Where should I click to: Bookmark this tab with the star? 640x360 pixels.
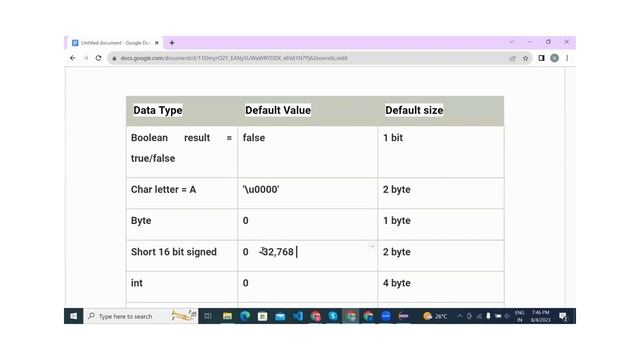pos(526,58)
